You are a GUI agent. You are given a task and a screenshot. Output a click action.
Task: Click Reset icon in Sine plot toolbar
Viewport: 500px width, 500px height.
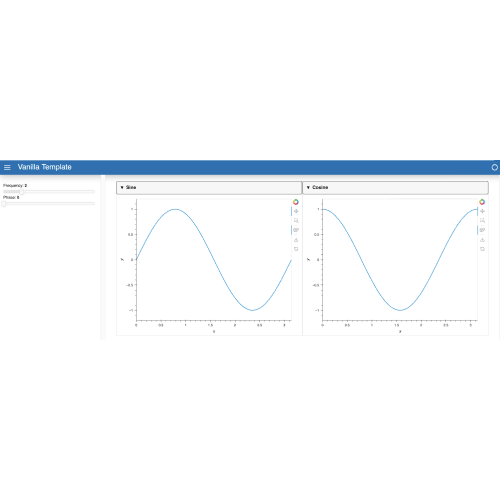(x=296, y=249)
